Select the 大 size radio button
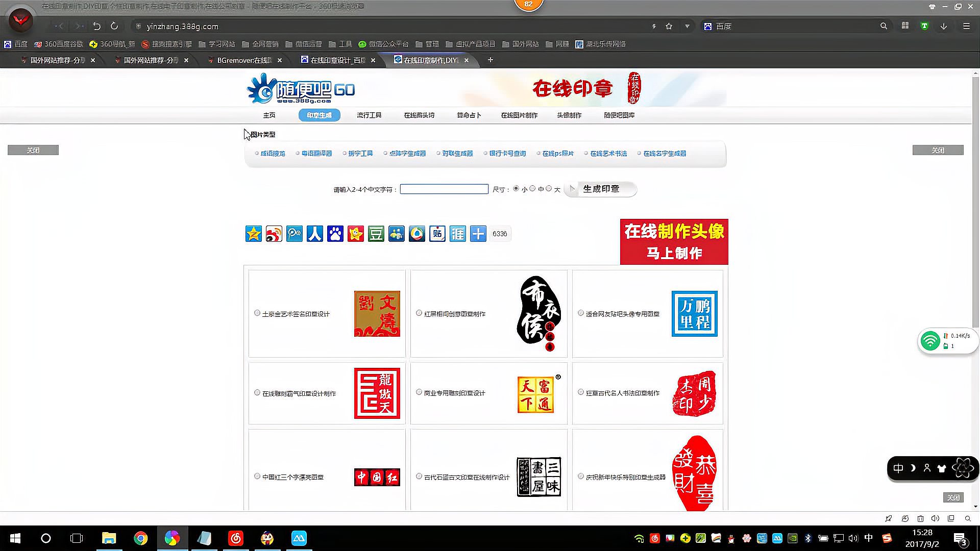 (x=549, y=188)
